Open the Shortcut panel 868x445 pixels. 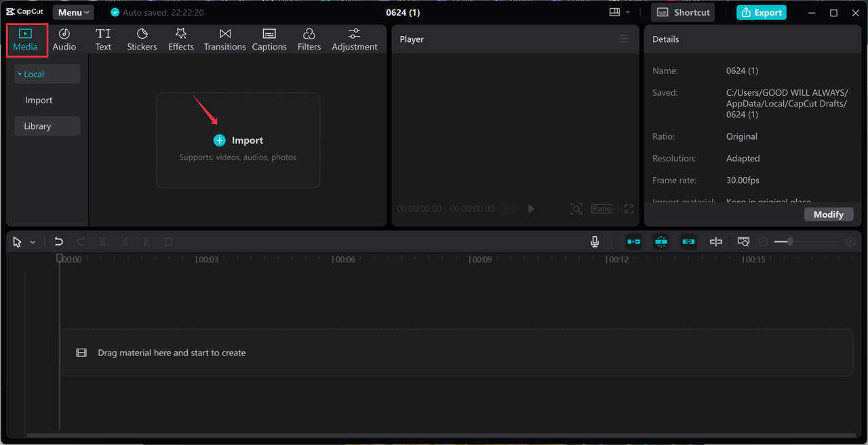tap(683, 12)
